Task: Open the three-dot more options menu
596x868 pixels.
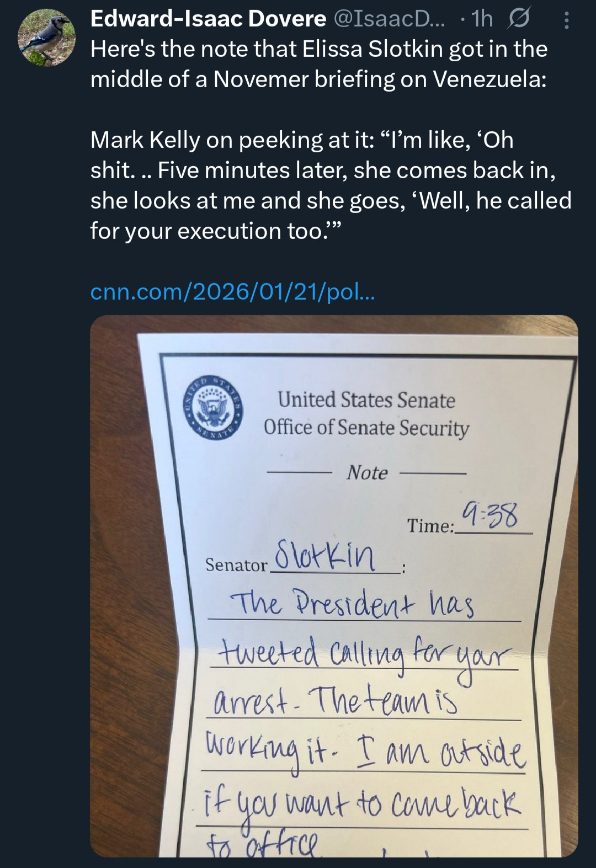Action: [x=566, y=20]
